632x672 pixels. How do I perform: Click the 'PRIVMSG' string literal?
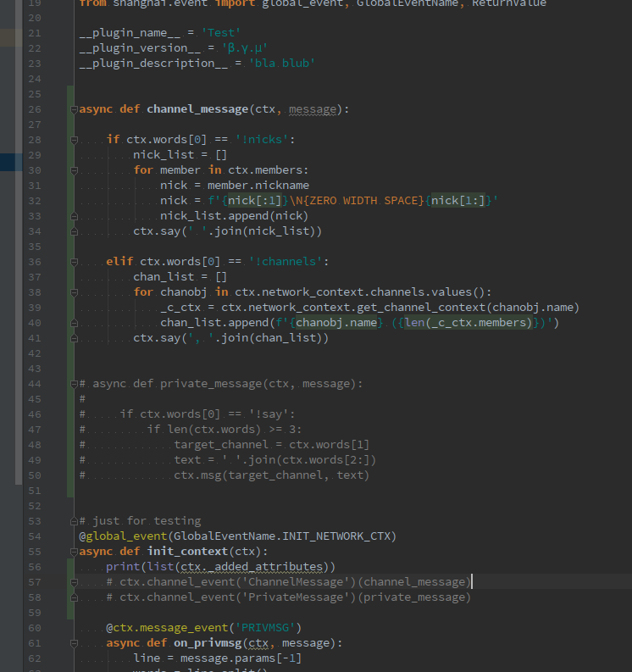coord(263,628)
